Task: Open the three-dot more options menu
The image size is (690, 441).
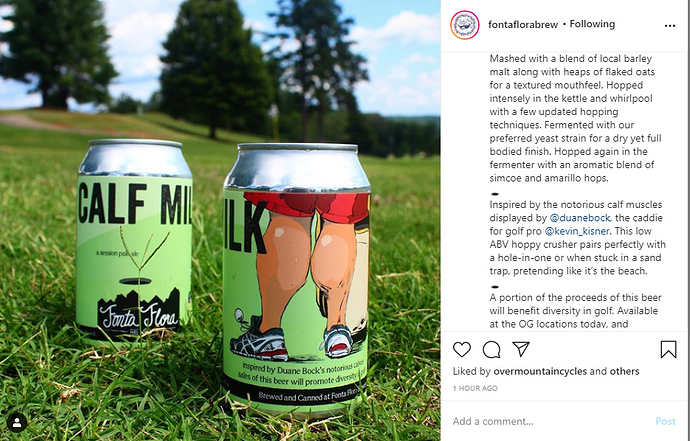Action: [670, 26]
